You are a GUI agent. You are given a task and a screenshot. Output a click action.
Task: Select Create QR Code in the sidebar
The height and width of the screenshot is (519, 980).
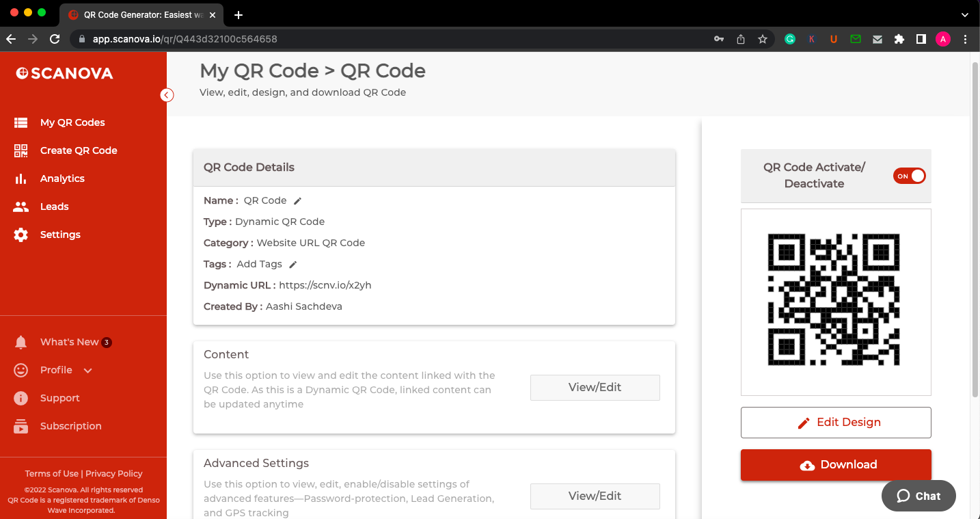coord(77,150)
